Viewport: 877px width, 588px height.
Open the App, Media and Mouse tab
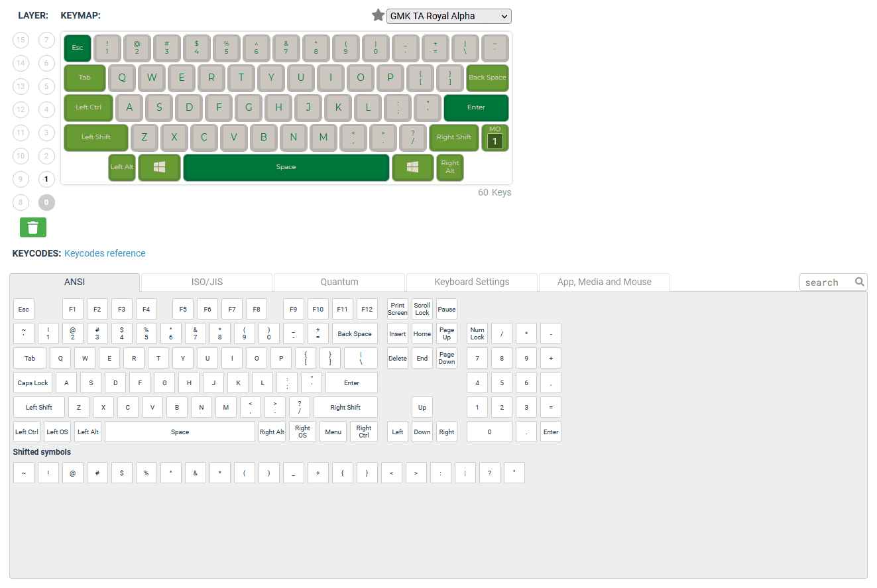coord(605,282)
